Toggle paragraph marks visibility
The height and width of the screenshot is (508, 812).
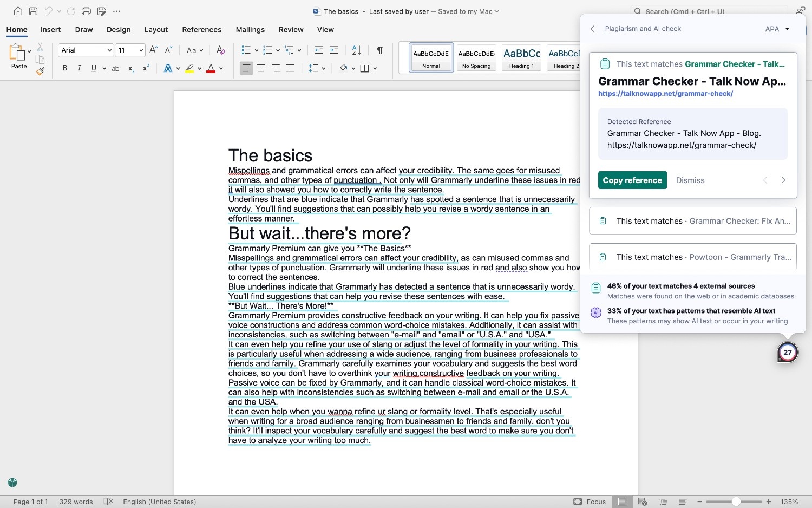pyautogui.click(x=379, y=50)
